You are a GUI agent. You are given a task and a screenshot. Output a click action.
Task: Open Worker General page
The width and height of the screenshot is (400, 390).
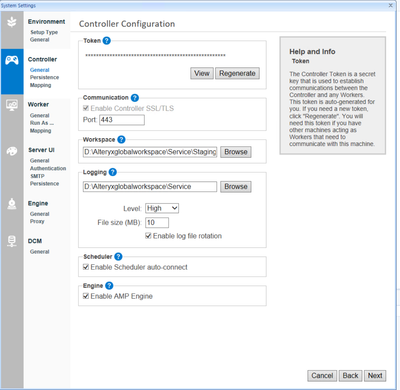coord(39,115)
